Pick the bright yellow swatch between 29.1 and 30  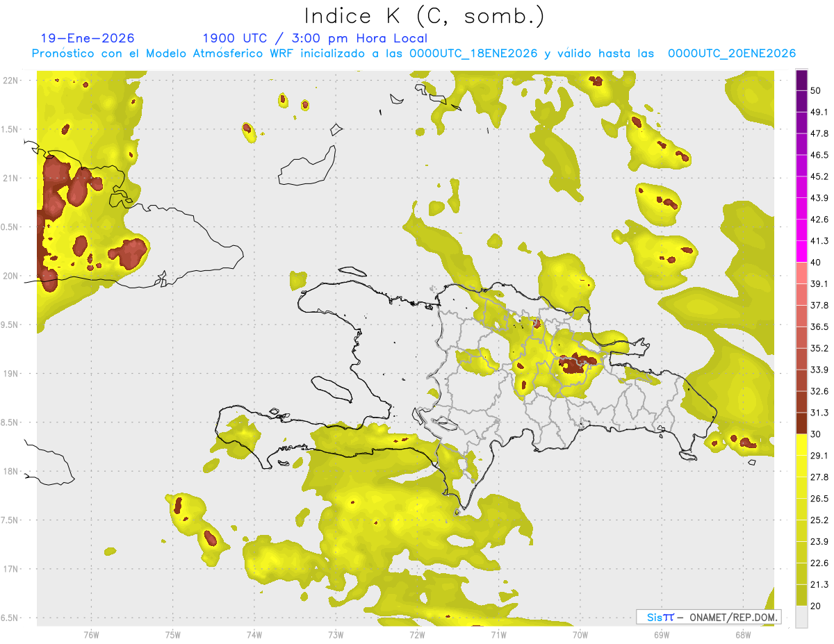pyautogui.click(x=801, y=445)
